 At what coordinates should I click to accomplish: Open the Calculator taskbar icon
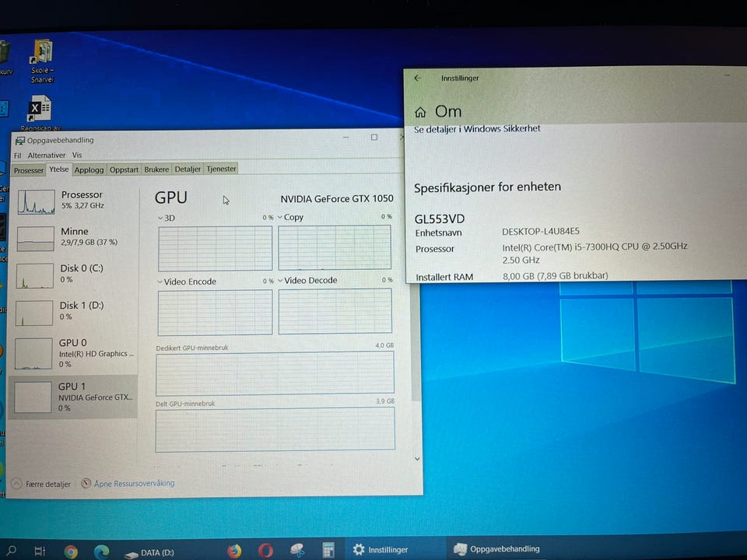point(328,550)
